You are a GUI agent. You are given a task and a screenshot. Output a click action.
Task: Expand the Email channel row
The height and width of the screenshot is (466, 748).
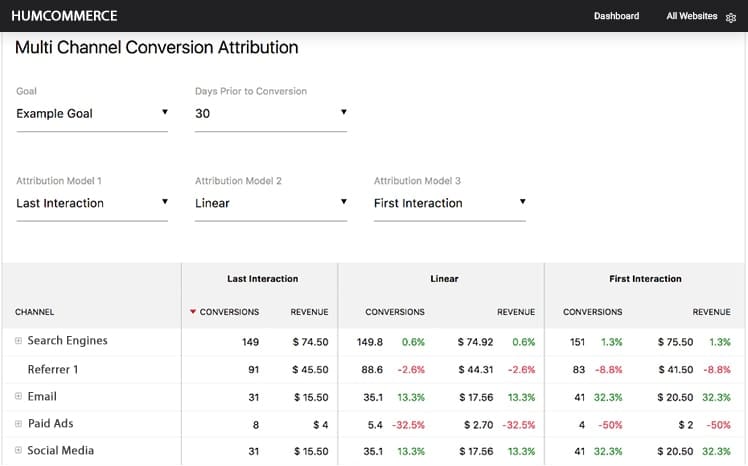point(18,397)
